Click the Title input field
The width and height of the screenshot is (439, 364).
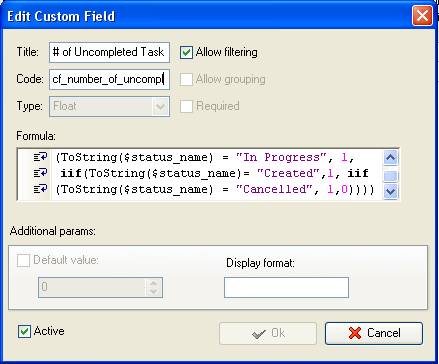(109, 52)
